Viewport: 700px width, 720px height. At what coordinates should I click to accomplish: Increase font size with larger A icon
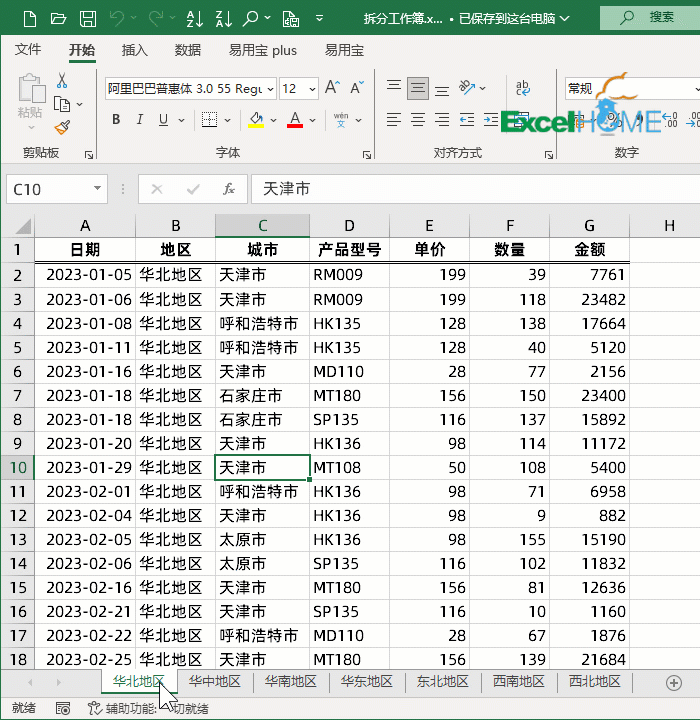(x=333, y=87)
